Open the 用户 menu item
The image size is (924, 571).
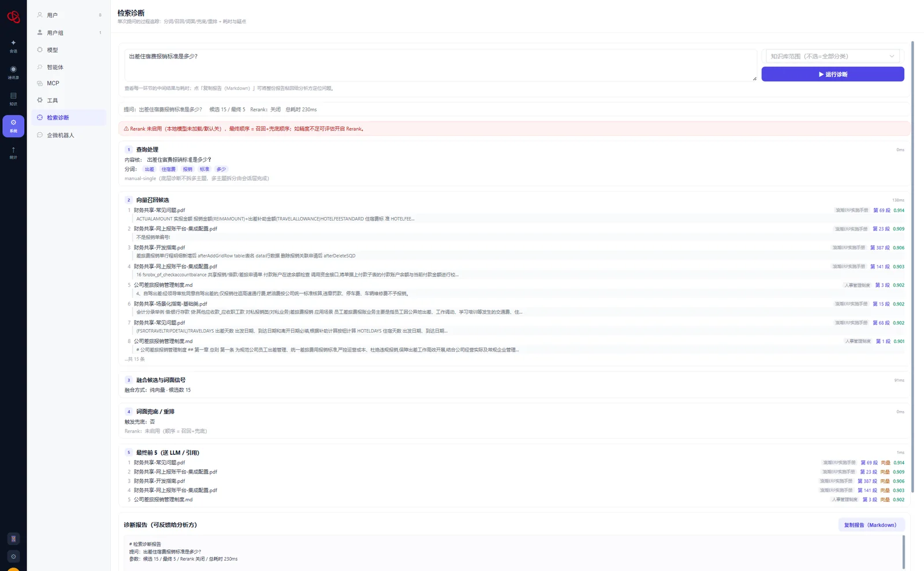(x=69, y=15)
